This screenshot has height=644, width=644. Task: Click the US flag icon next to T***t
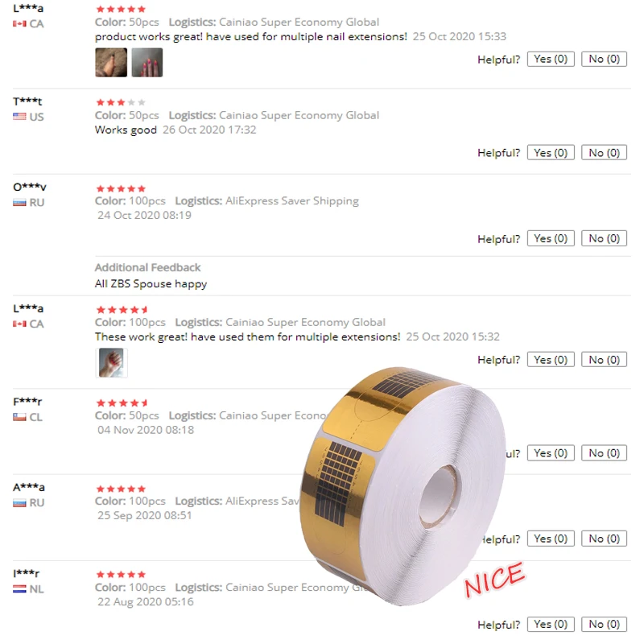[x=19, y=117]
